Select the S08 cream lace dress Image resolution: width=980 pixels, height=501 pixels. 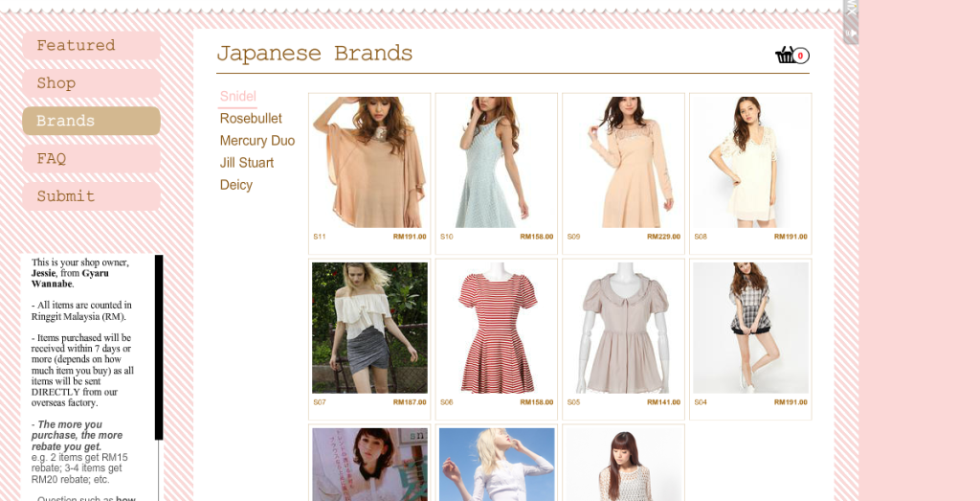click(750, 163)
